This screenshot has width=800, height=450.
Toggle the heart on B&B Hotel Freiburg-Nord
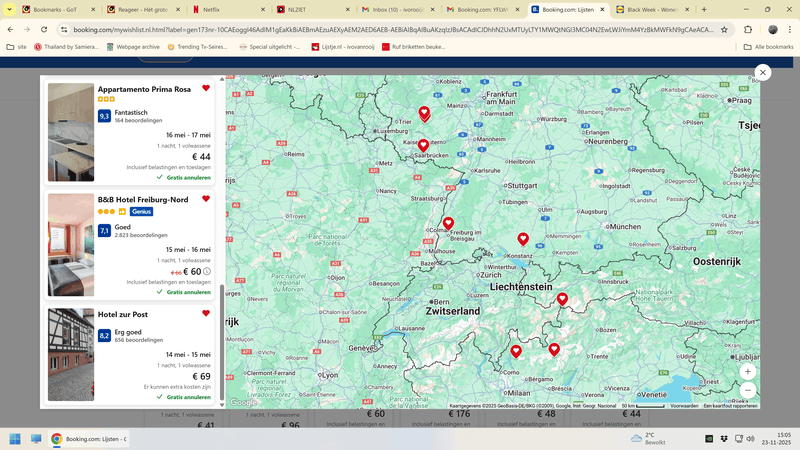[206, 198]
